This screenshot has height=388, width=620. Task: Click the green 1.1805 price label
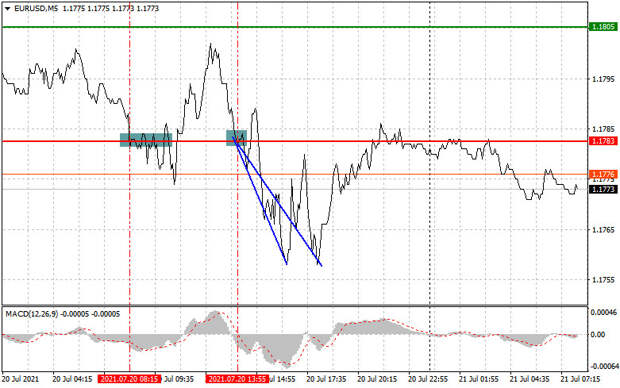(x=603, y=27)
